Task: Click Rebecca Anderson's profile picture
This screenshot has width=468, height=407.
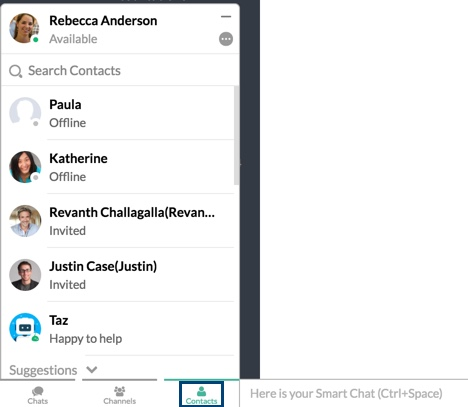Action: tap(24, 28)
